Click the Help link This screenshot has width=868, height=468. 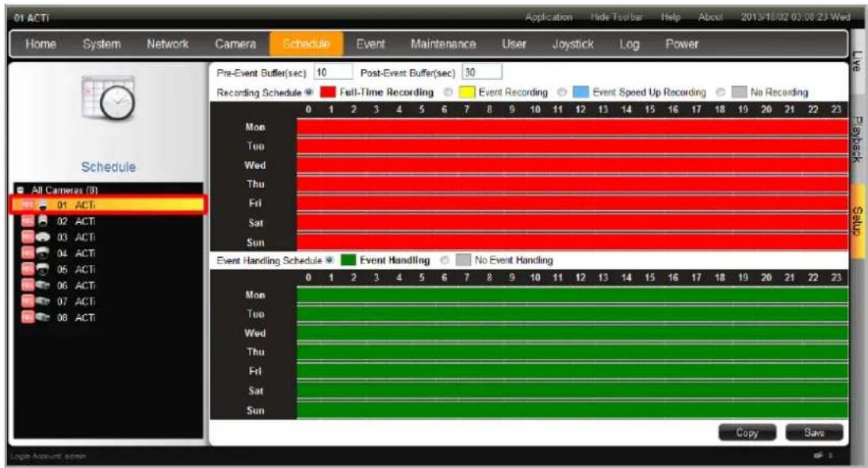coord(671,17)
